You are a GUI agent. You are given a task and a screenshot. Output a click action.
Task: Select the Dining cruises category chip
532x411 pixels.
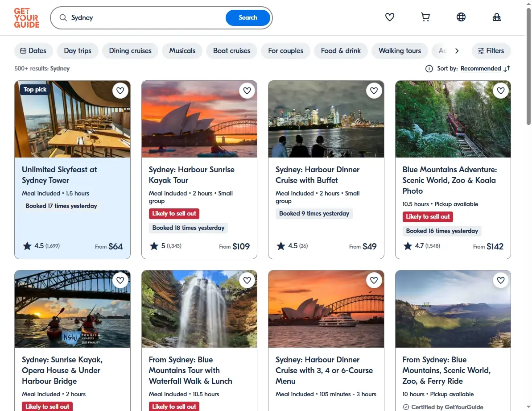click(x=130, y=50)
